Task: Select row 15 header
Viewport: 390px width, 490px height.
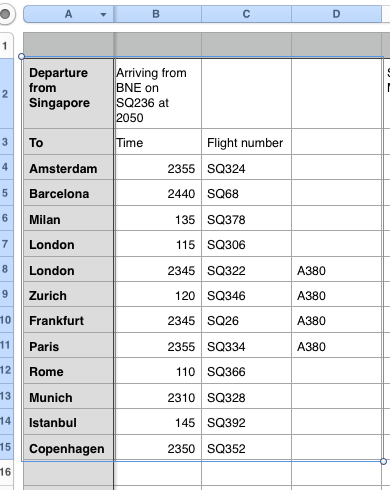Action: point(6,447)
